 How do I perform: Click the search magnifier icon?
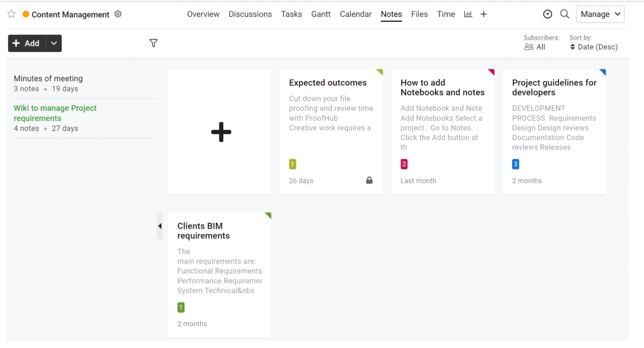tap(564, 14)
